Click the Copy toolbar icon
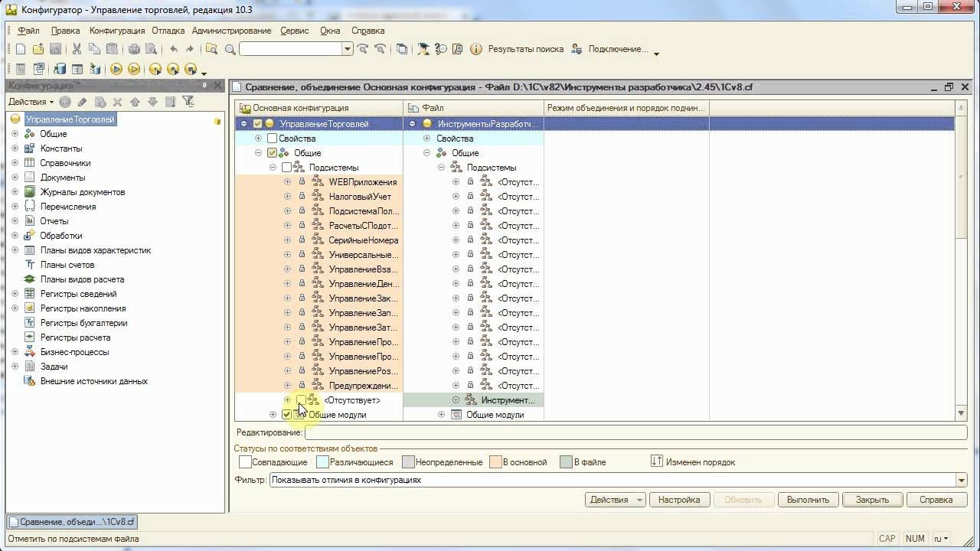The image size is (980, 551). click(x=94, y=49)
